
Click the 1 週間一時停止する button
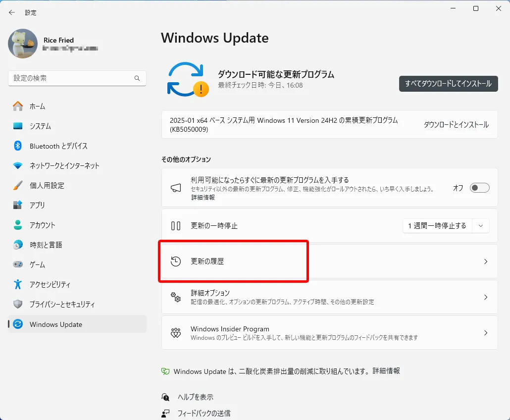pos(437,226)
